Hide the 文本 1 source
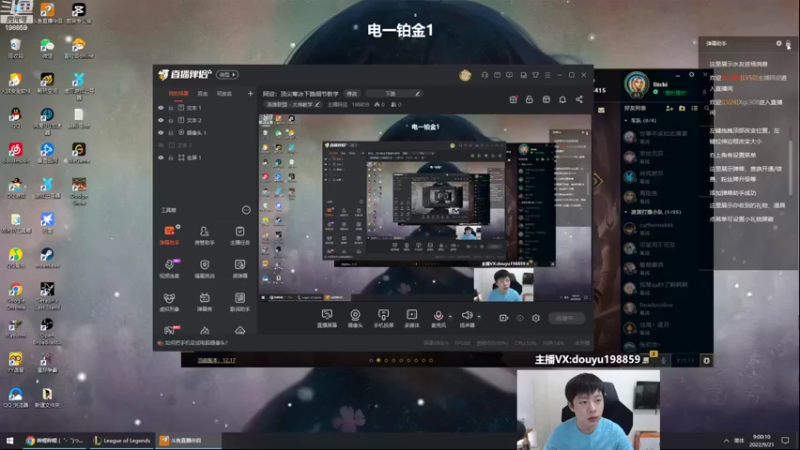The image size is (800, 450). [x=161, y=108]
